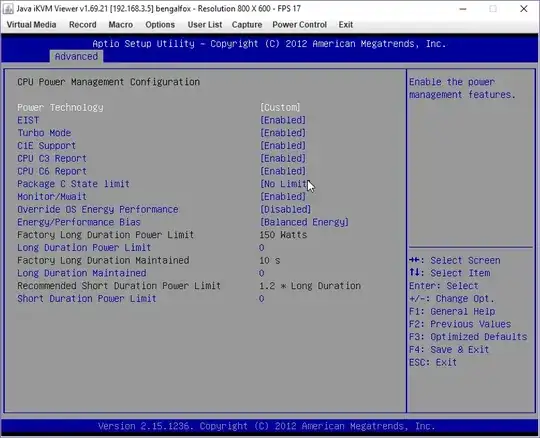Toggle the Turbo Mode [Enabled] value
This screenshot has height=438, width=540.
click(283, 133)
